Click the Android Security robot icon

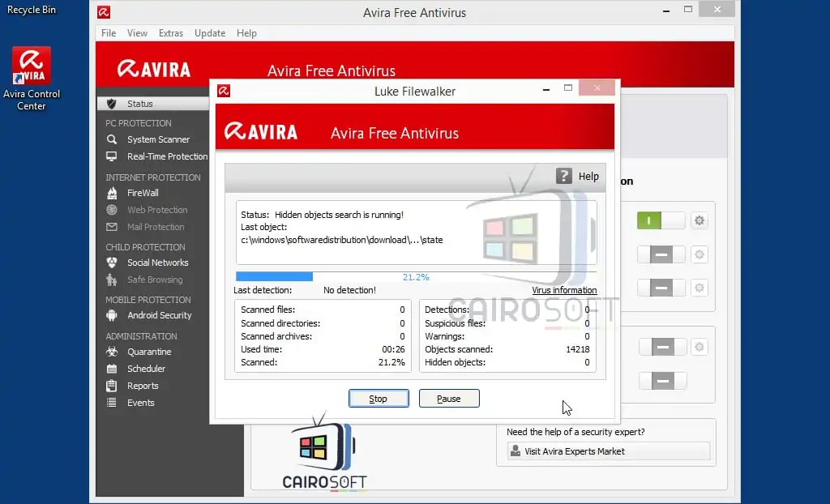click(x=112, y=315)
